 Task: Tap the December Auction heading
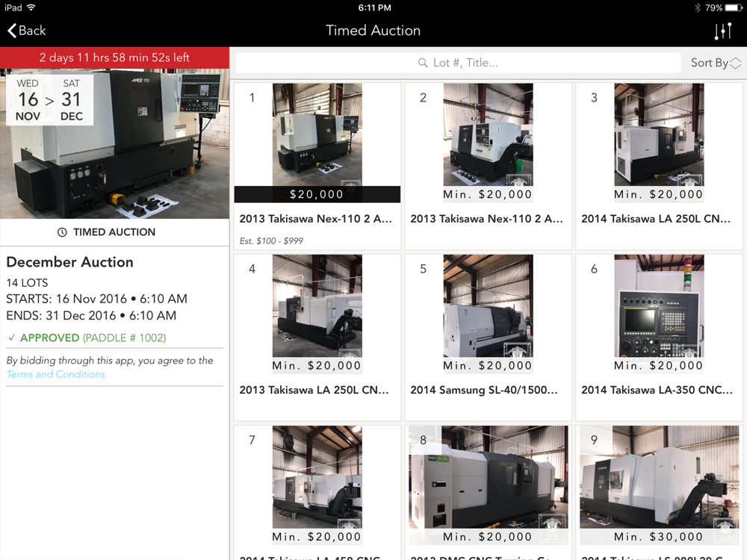70,262
